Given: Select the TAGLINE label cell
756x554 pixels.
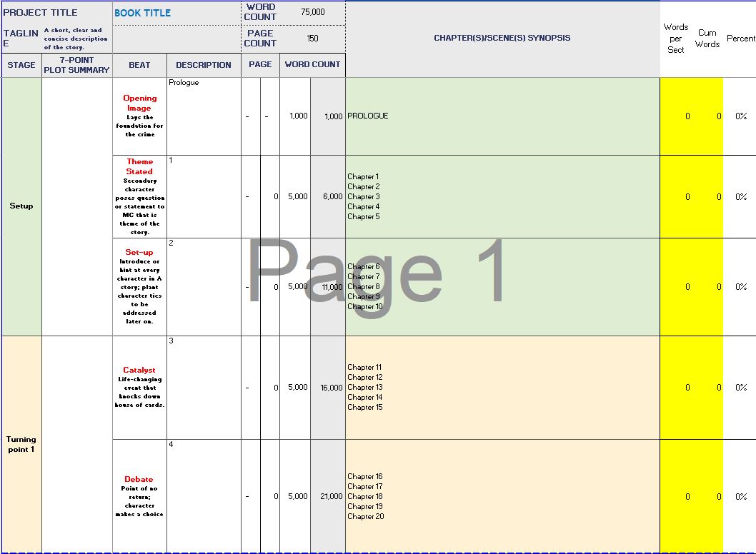Looking at the screenshot, I should [21, 39].
